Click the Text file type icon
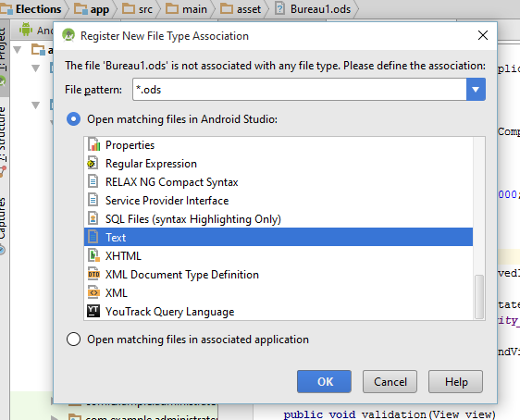Screen dimensions: 520x420 [x=93, y=237]
